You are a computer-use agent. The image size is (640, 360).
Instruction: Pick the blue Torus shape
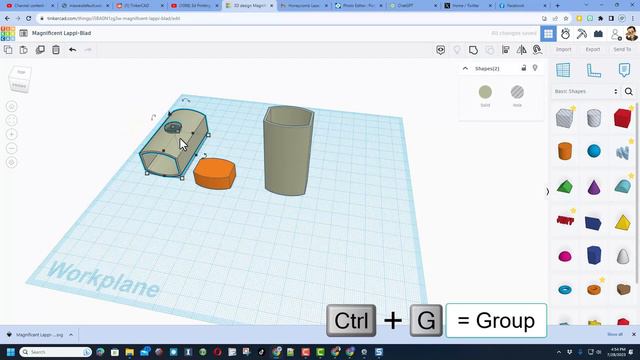565,290
